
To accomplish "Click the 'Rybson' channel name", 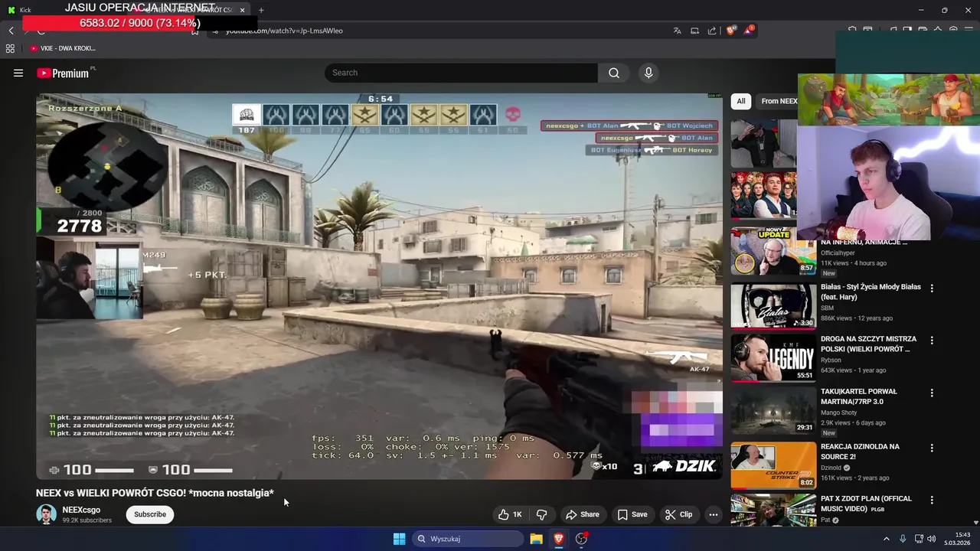I will click(x=831, y=360).
